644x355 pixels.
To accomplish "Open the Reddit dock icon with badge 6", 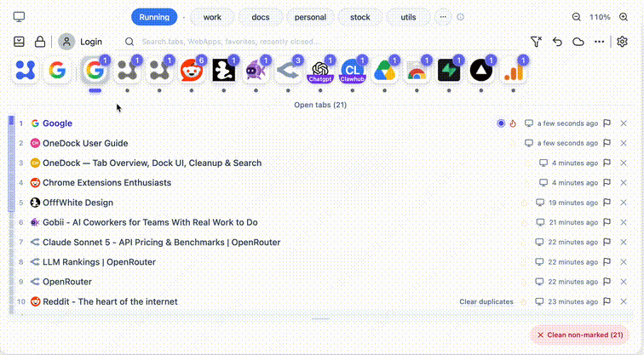I will [192, 71].
